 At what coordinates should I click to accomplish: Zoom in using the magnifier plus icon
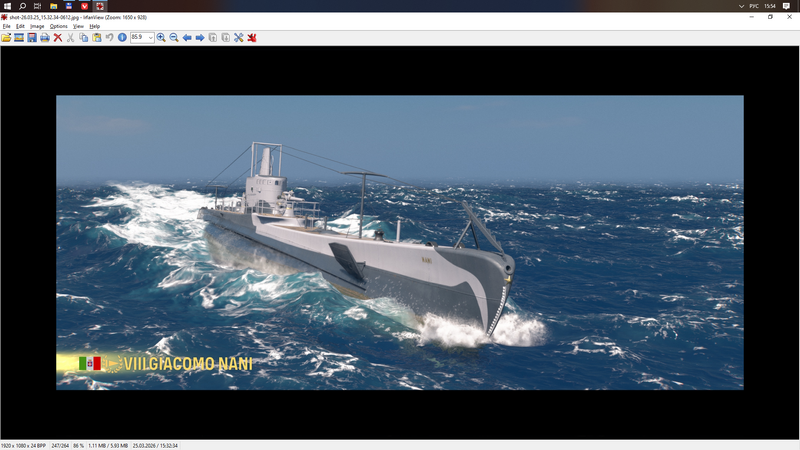point(161,37)
